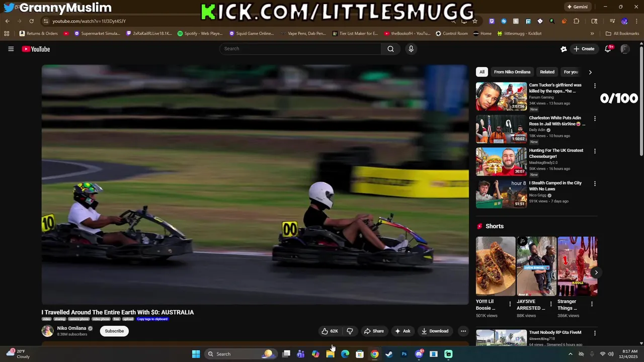
Task: Open options for Stranger Things short
Action: (592, 304)
